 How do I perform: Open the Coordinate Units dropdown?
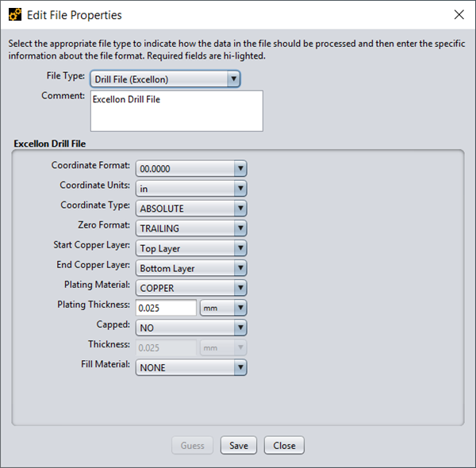[x=191, y=189]
